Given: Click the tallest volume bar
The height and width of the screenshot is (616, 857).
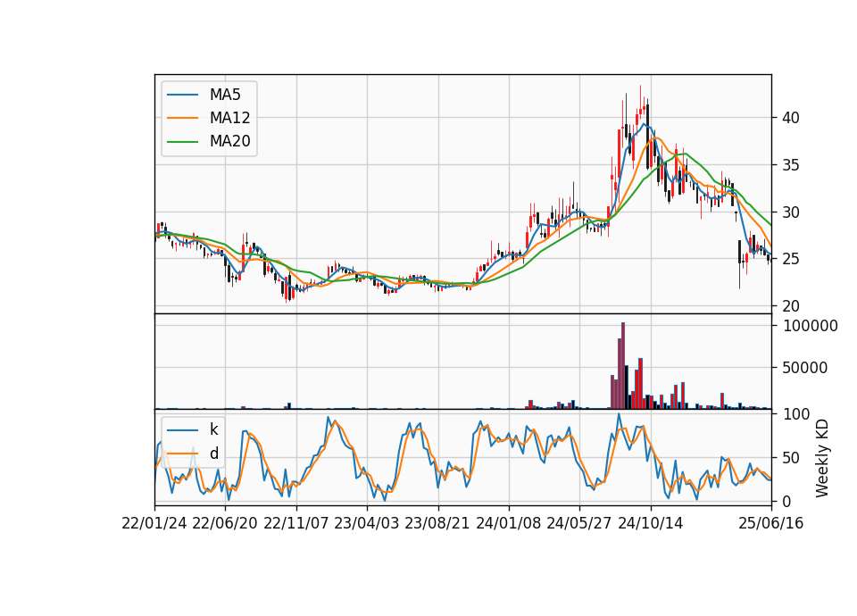Looking at the screenshot, I should [623, 366].
